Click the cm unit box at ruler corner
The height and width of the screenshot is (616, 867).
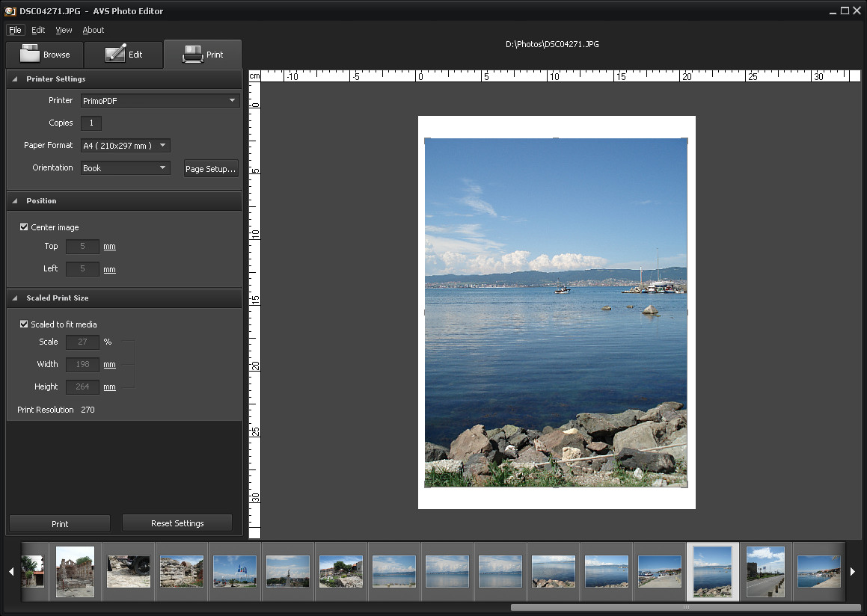[254, 76]
